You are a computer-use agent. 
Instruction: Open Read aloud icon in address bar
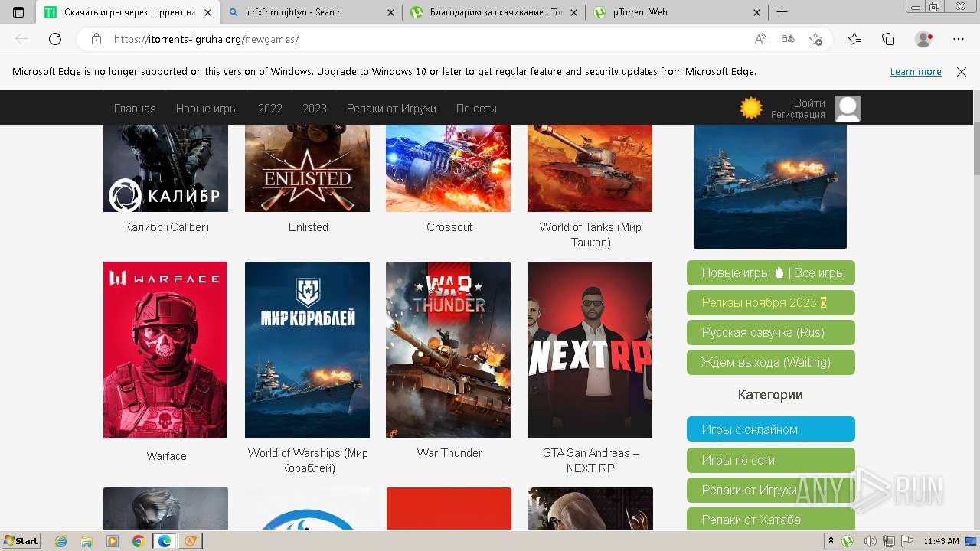(760, 39)
